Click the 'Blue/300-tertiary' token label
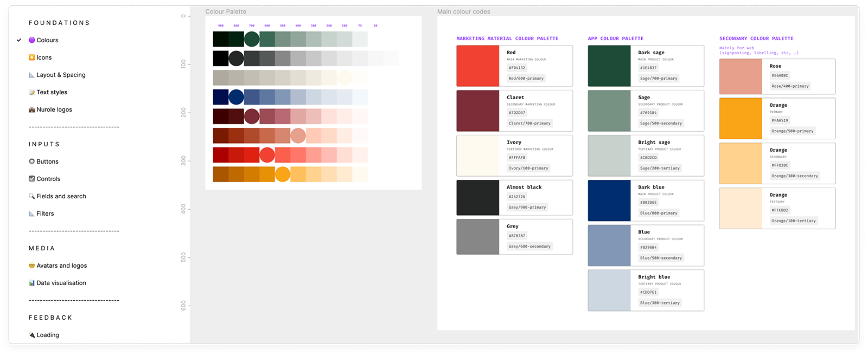 660,303
